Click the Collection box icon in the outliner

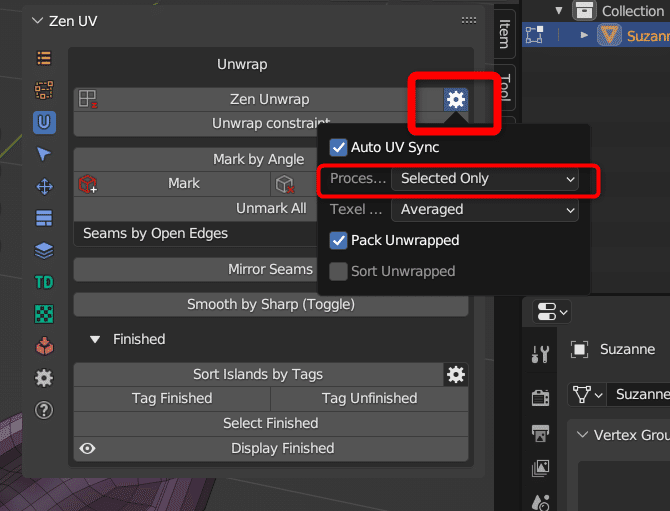(584, 11)
